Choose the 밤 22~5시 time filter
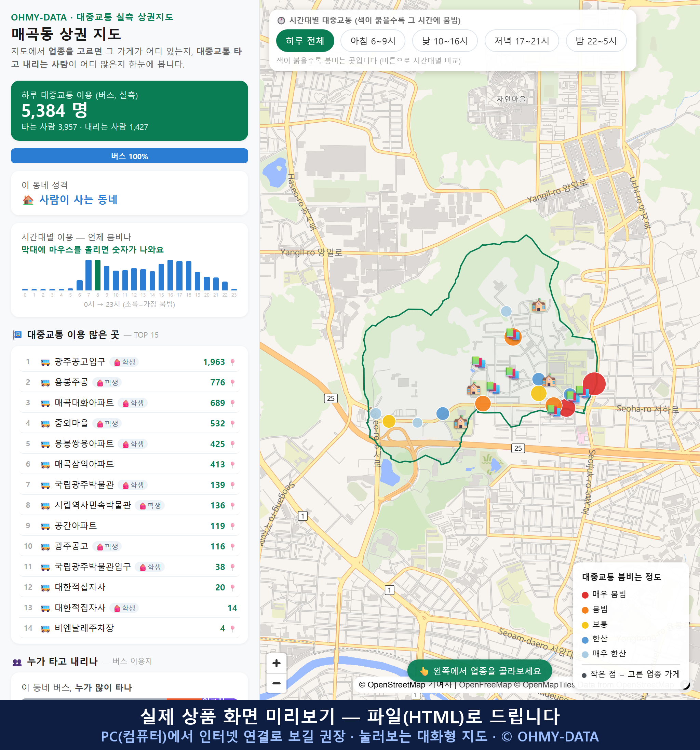700x750 pixels. [596, 41]
